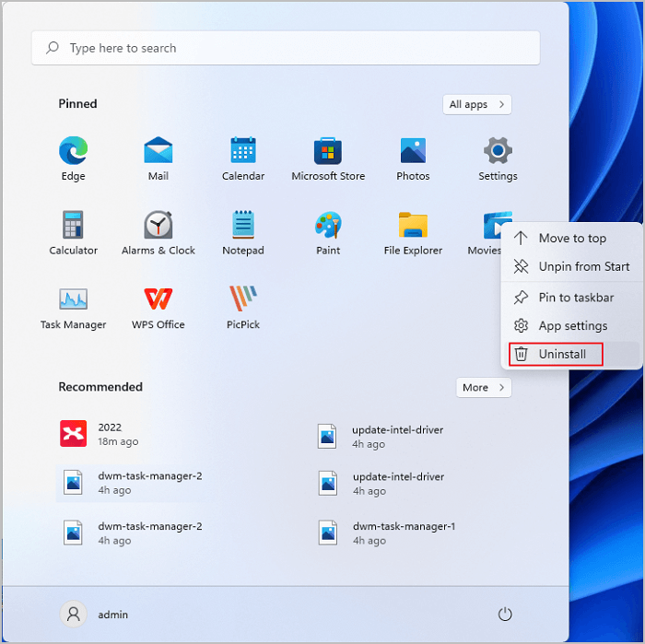Screen dimensions: 645x644
Task: Open the PicPick app
Action: (243, 307)
